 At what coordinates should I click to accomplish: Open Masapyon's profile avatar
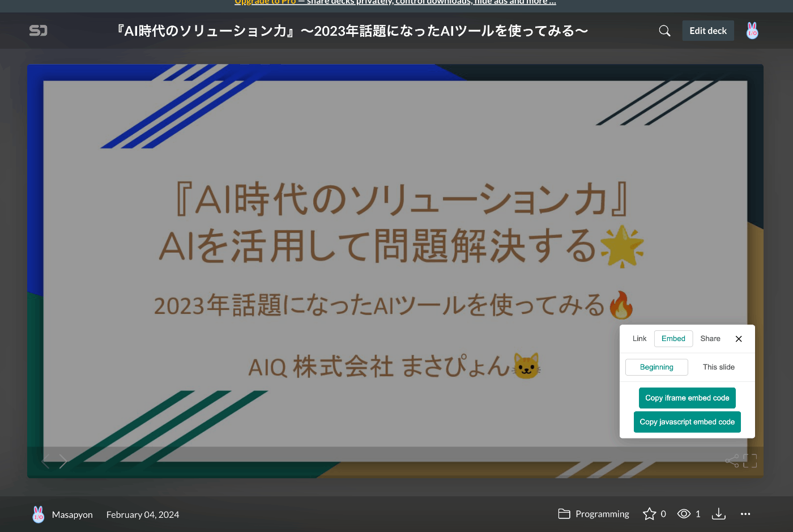click(38, 514)
